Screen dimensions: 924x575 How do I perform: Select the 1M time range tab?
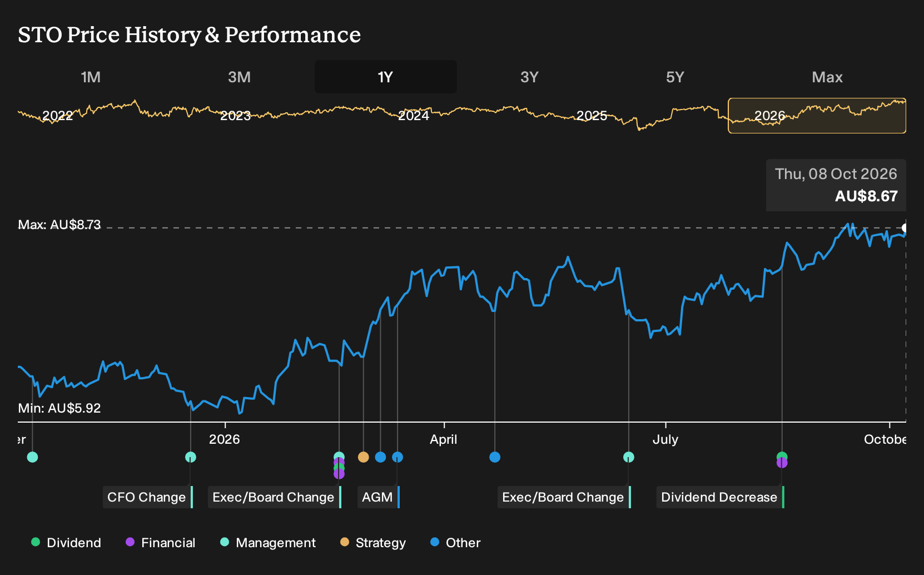pyautogui.click(x=91, y=77)
